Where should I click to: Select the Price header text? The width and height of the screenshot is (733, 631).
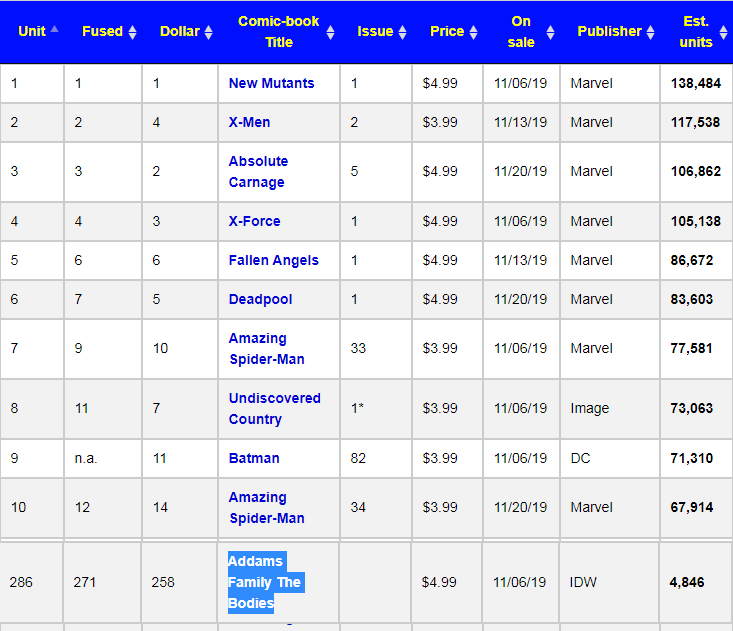[447, 31]
